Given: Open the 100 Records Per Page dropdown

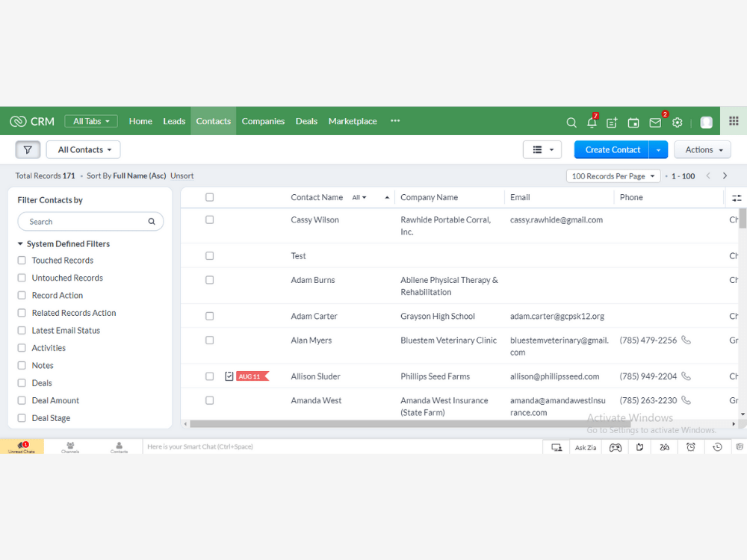Looking at the screenshot, I should pos(613,176).
